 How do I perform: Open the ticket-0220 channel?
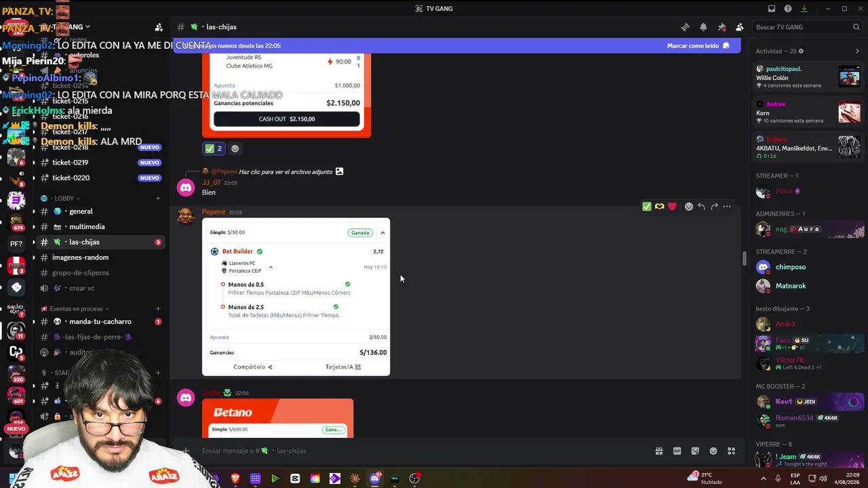coord(100,178)
